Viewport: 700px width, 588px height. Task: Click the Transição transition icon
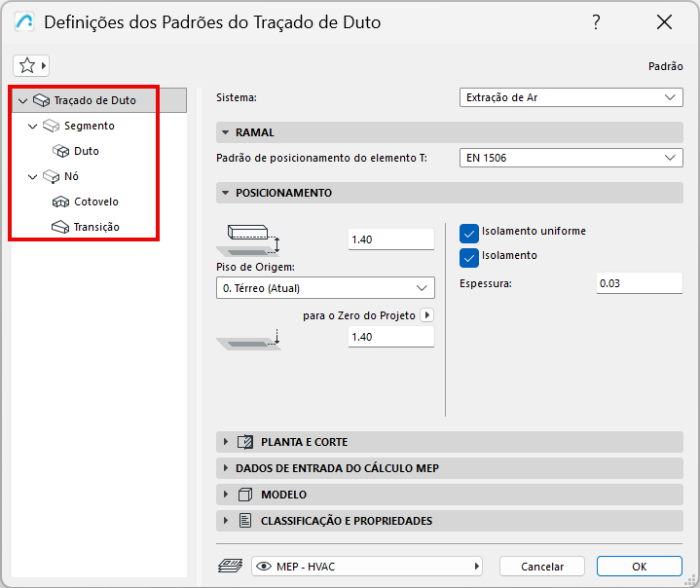pos(60,227)
